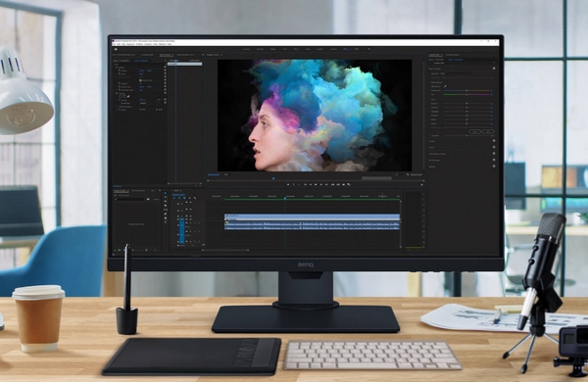The height and width of the screenshot is (382, 588).
Task: Step forward one frame in Program Monitor
Action: pos(321,184)
